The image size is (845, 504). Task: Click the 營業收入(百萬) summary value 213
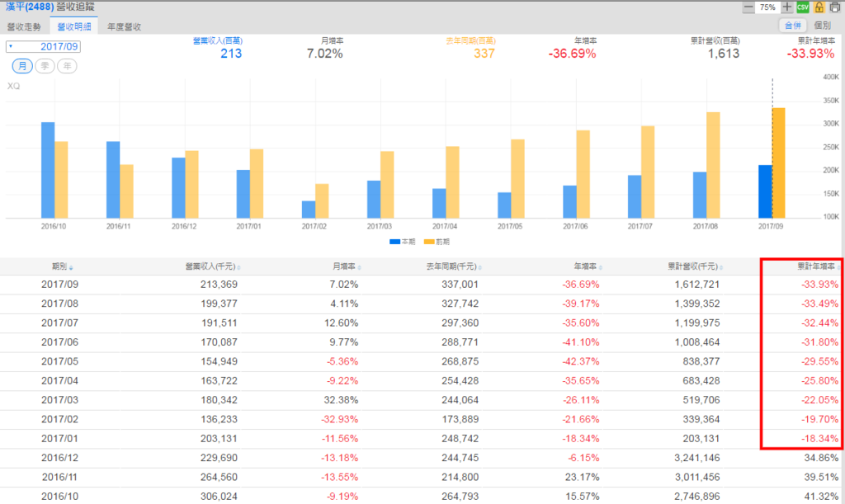pos(231,54)
